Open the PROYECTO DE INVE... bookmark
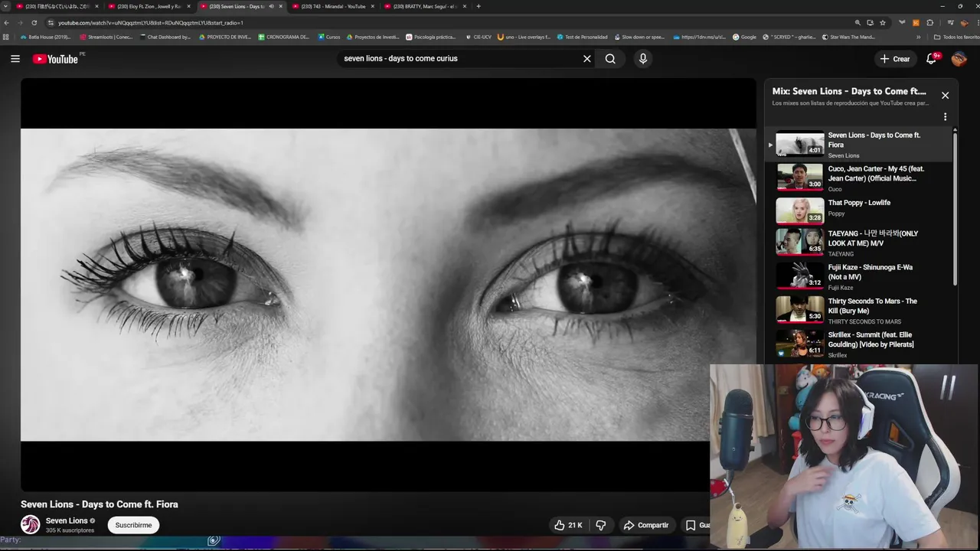 pyautogui.click(x=224, y=37)
